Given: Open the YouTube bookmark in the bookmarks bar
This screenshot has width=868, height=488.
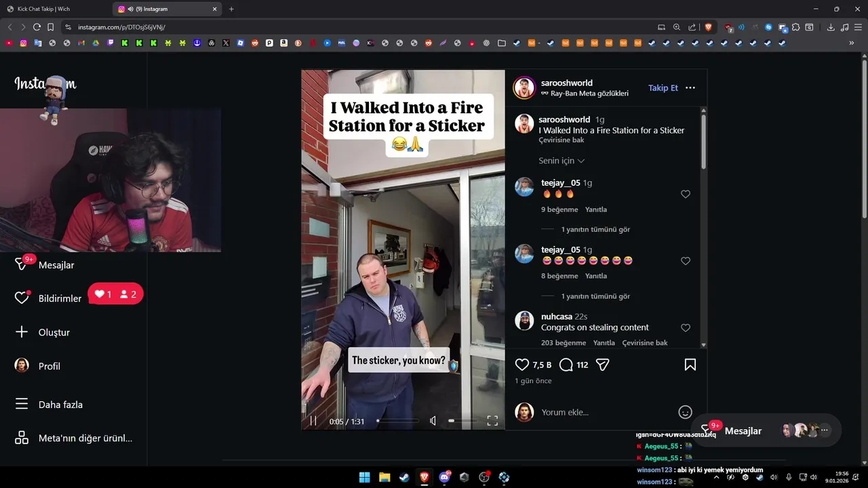Looking at the screenshot, I should tap(9, 43).
